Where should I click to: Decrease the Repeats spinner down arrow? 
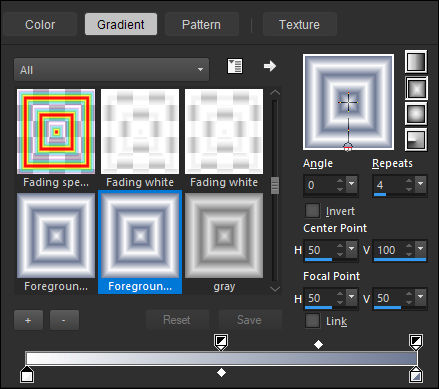(409, 189)
